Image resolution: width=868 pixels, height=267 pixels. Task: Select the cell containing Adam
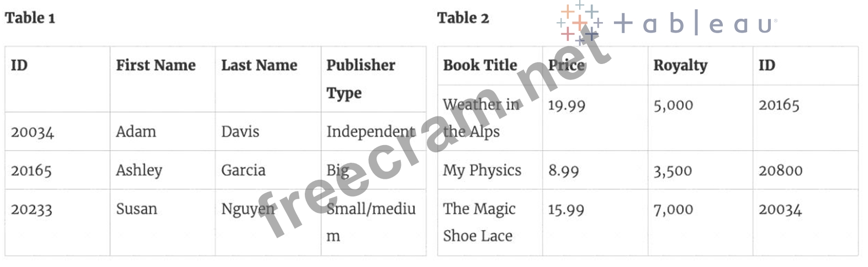[x=136, y=132]
